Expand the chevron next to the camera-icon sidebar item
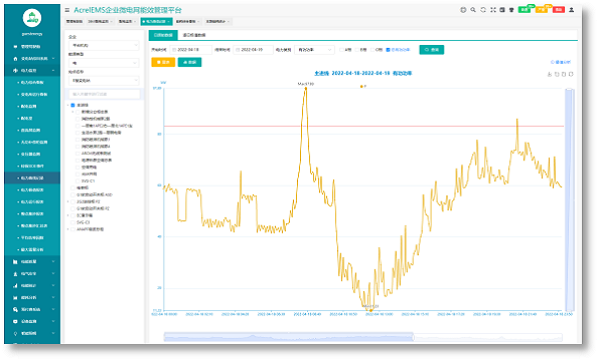This screenshot has width=600, height=360. (53, 321)
